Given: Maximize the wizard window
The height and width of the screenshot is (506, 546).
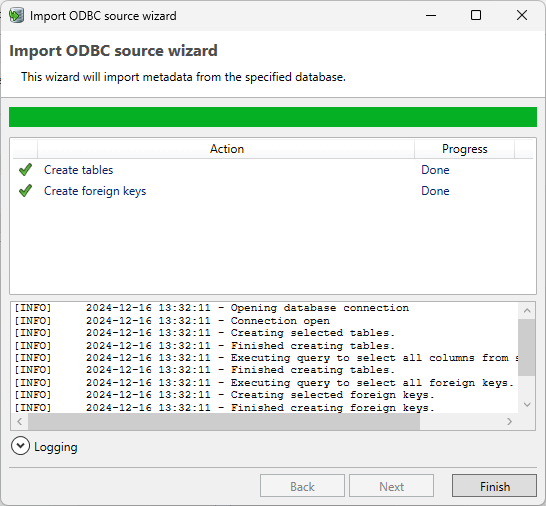Looking at the screenshot, I should pos(476,15).
